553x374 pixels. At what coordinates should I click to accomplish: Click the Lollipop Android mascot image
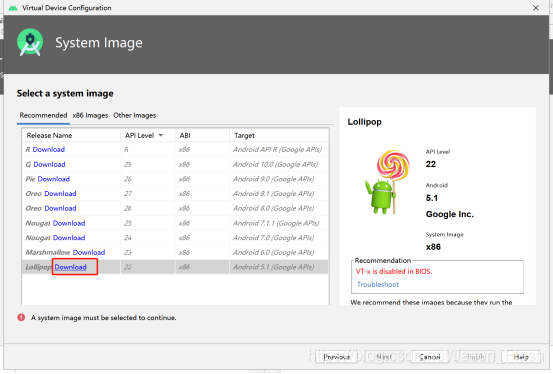tap(387, 182)
